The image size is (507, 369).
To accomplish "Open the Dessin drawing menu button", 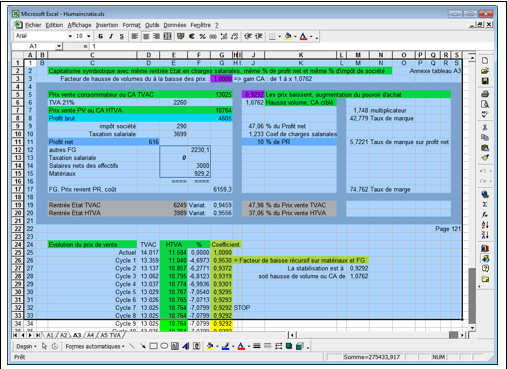I will click(26, 347).
